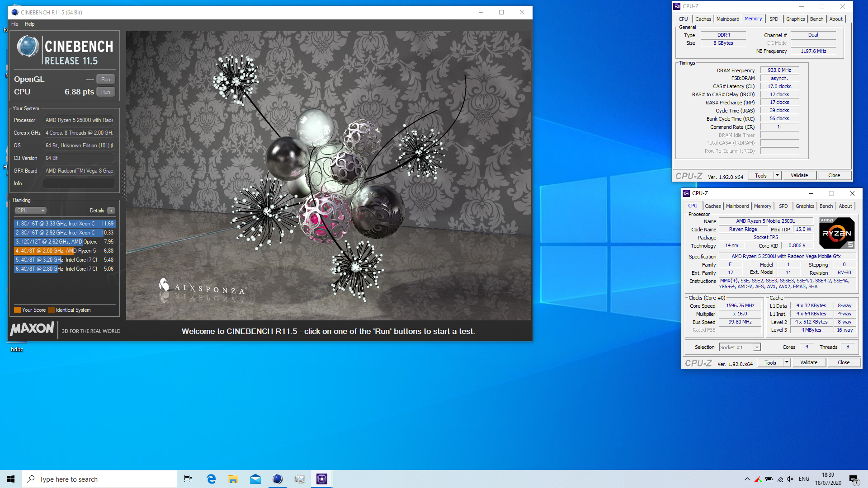Click the Cinebench title bar app icon
The height and width of the screenshot is (488, 868).
(x=15, y=12)
